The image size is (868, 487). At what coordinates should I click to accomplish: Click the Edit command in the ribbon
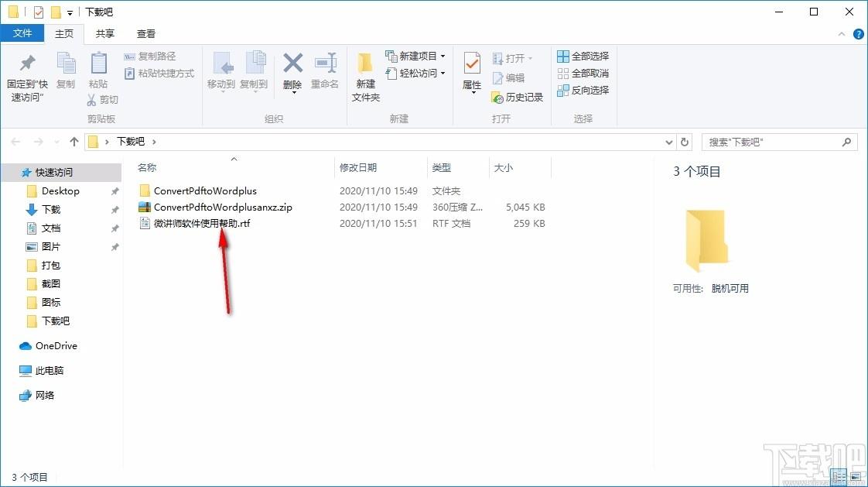(x=509, y=78)
